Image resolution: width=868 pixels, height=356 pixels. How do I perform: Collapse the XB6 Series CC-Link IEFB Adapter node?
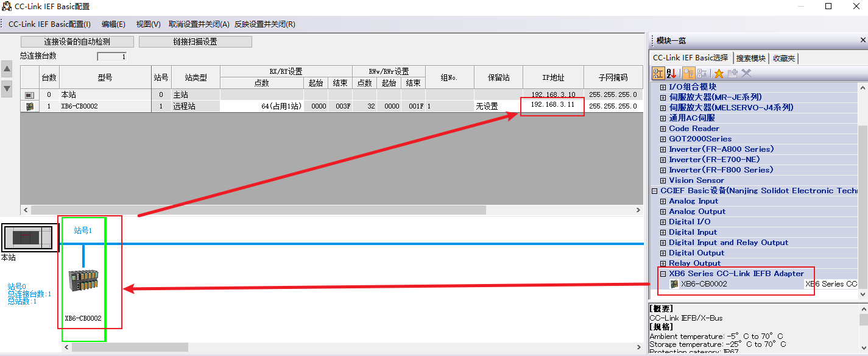click(x=662, y=273)
